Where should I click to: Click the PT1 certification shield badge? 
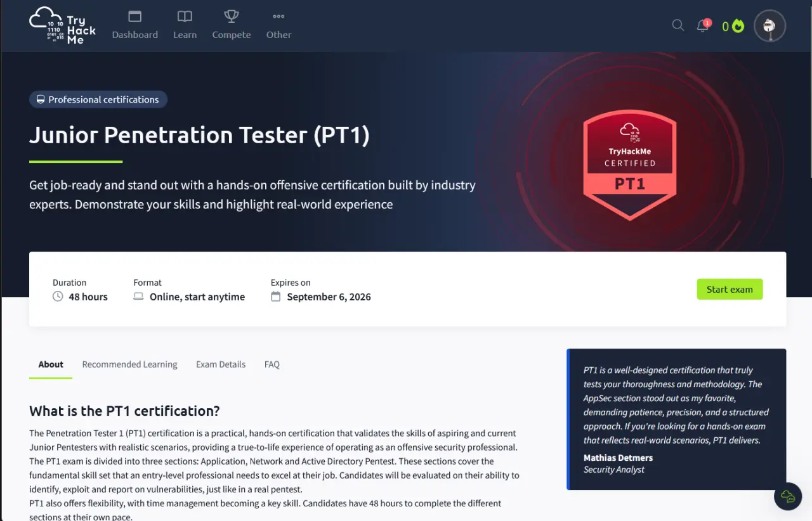pos(630,165)
